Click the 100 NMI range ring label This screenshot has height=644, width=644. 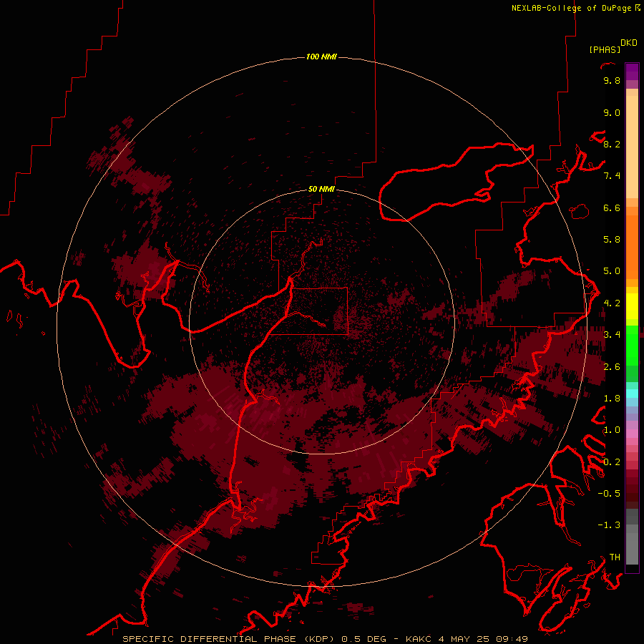pyautogui.click(x=321, y=57)
